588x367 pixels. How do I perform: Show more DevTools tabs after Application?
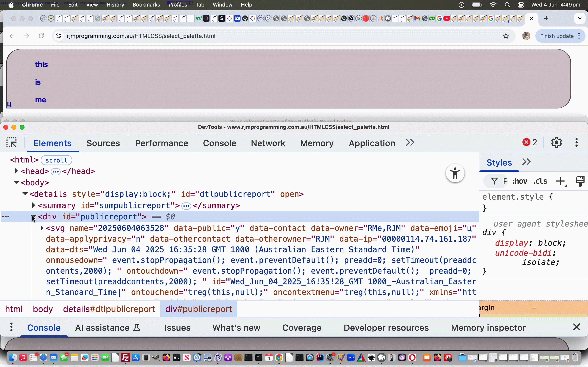tap(410, 143)
